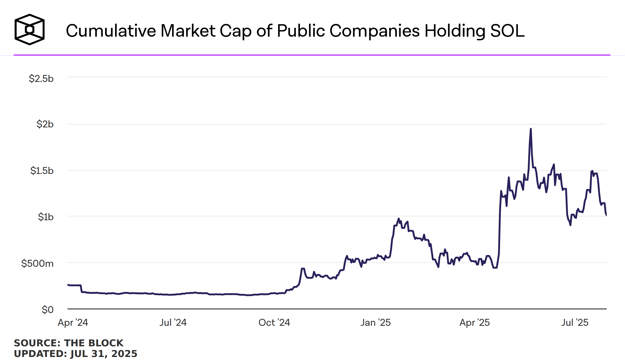Click the purple divider line under the title

click(x=312, y=55)
